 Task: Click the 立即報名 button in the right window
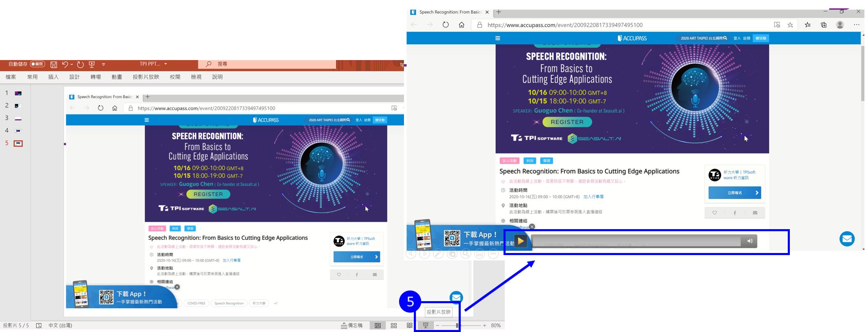[x=735, y=193]
